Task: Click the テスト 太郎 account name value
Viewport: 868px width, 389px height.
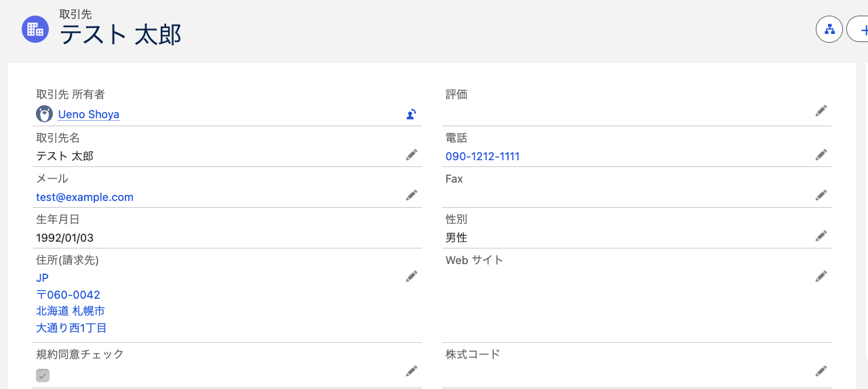Action: coord(65,156)
